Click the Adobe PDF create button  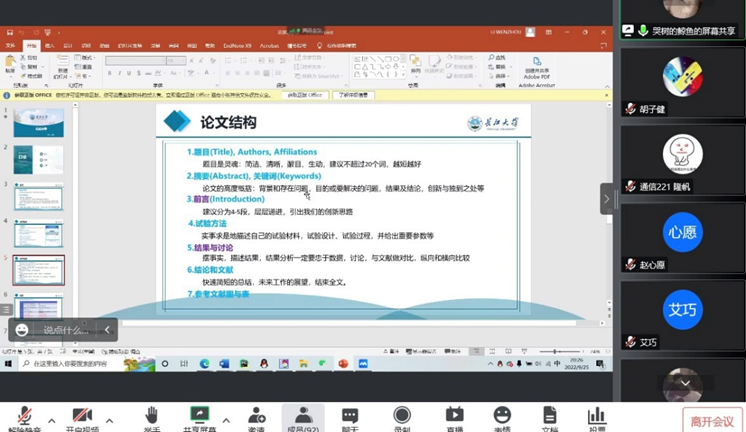point(531,66)
